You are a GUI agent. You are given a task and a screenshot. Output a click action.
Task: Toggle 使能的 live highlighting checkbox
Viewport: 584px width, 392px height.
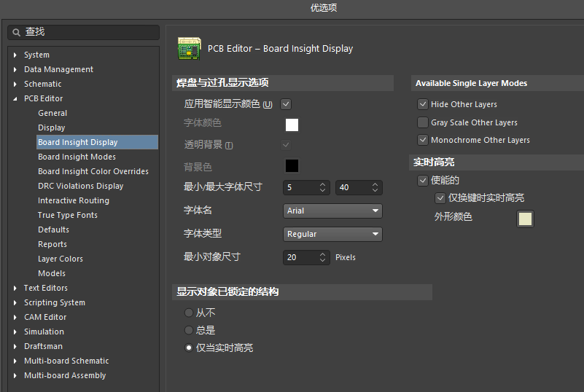tap(423, 181)
